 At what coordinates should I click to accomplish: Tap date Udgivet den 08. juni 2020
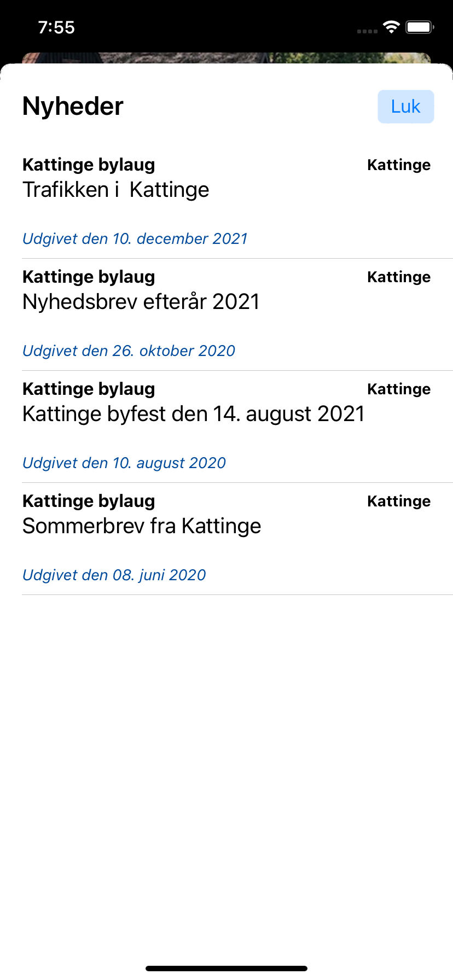pos(114,575)
